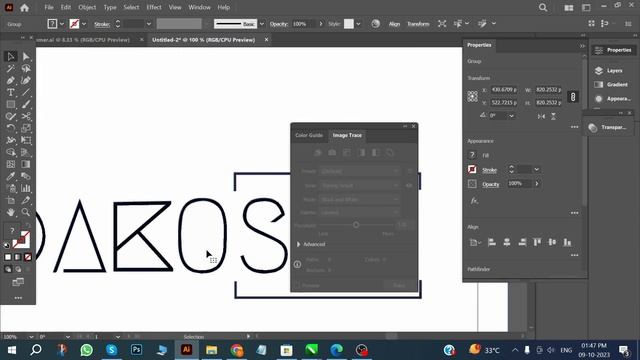Select the Rotate tool
This screenshot has height=360, width=640.
[11, 128]
